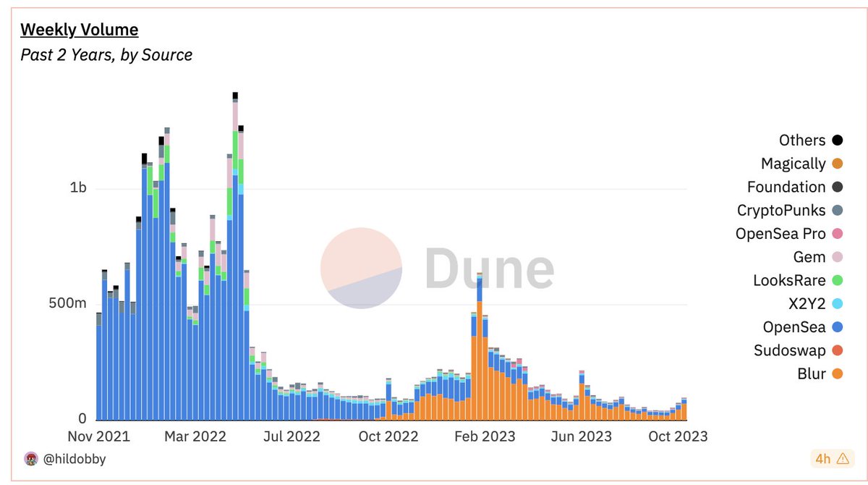The height and width of the screenshot is (485, 868).
Task: Click the red Sudoswap color dot
Action: 838,350
